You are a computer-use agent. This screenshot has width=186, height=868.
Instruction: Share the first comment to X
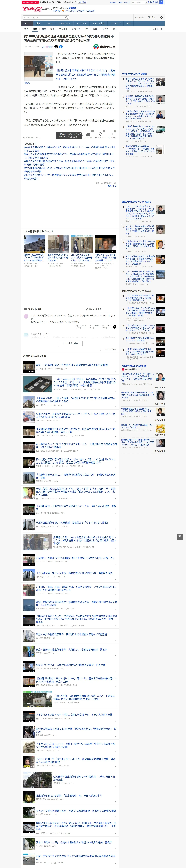click(x=115, y=327)
